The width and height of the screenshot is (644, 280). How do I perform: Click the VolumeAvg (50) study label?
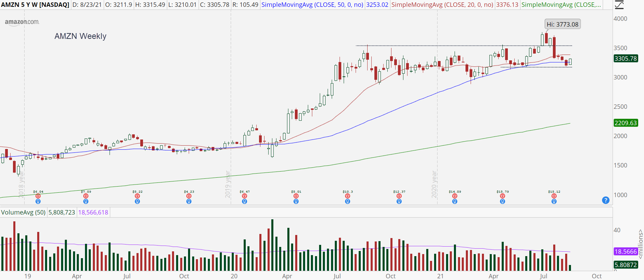[23, 212]
